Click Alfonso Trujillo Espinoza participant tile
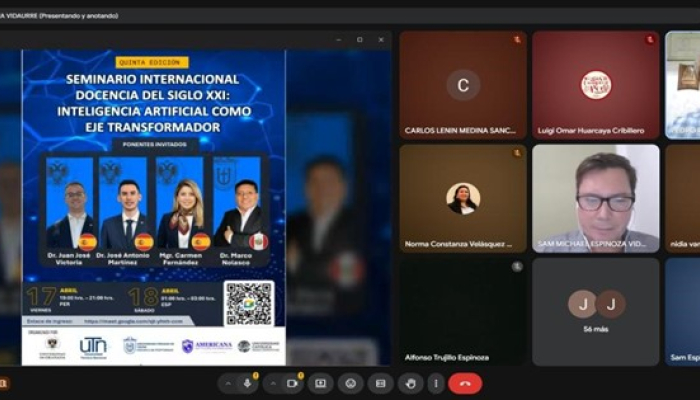700x400 pixels. point(462,311)
